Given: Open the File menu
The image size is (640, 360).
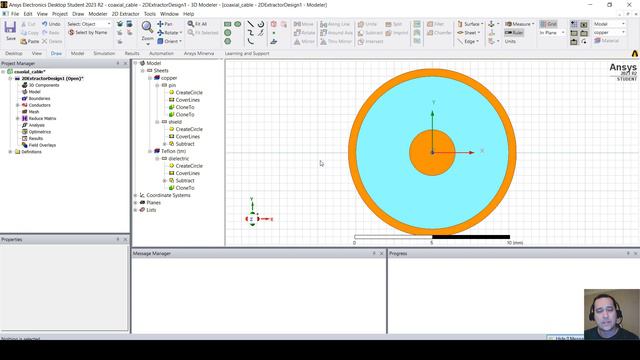Looking at the screenshot, I should click(15, 14).
